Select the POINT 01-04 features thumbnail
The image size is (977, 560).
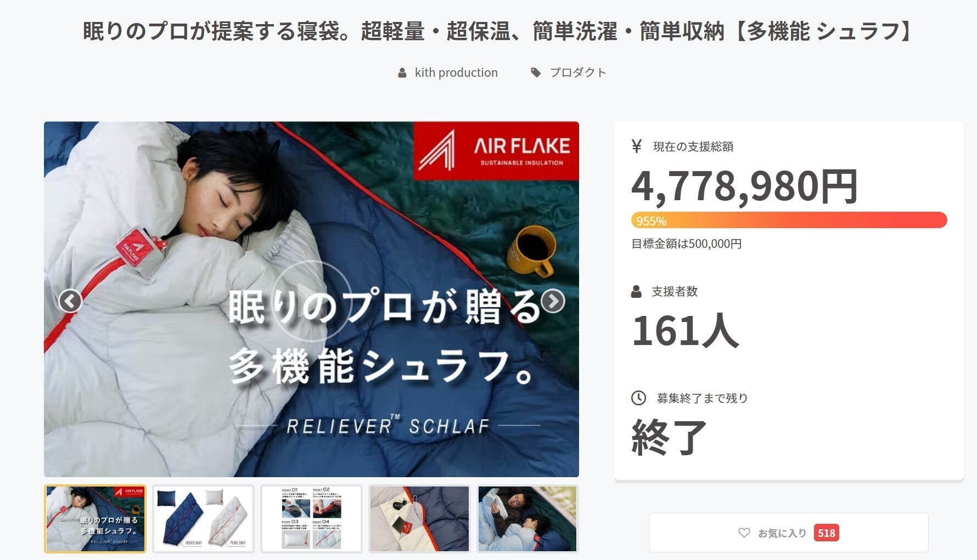pyautogui.click(x=311, y=518)
